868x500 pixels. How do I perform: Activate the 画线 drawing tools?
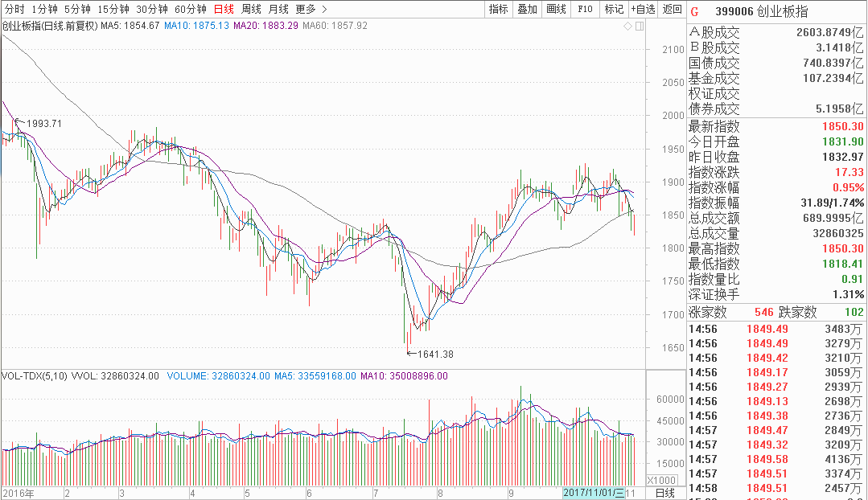coord(556,10)
